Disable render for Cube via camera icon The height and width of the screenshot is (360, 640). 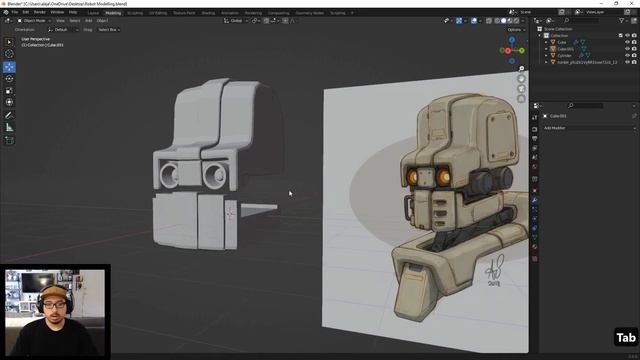[634, 42]
